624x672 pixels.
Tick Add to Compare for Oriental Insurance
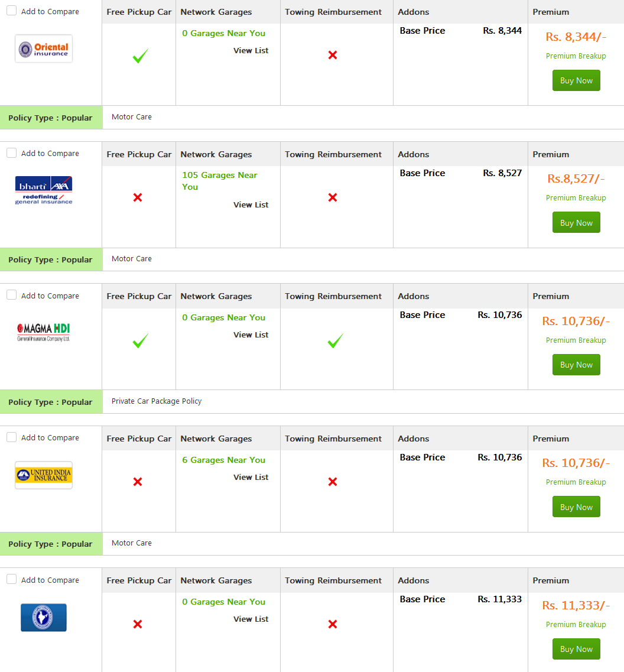click(x=12, y=11)
